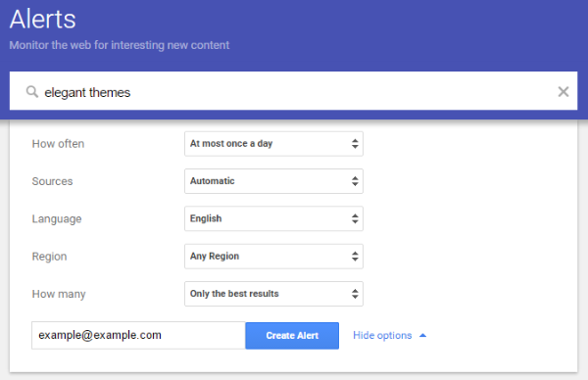The width and height of the screenshot is (588, 380).
Task: Open the 'Any Region' dropdown
Action: tap(273, 257)
